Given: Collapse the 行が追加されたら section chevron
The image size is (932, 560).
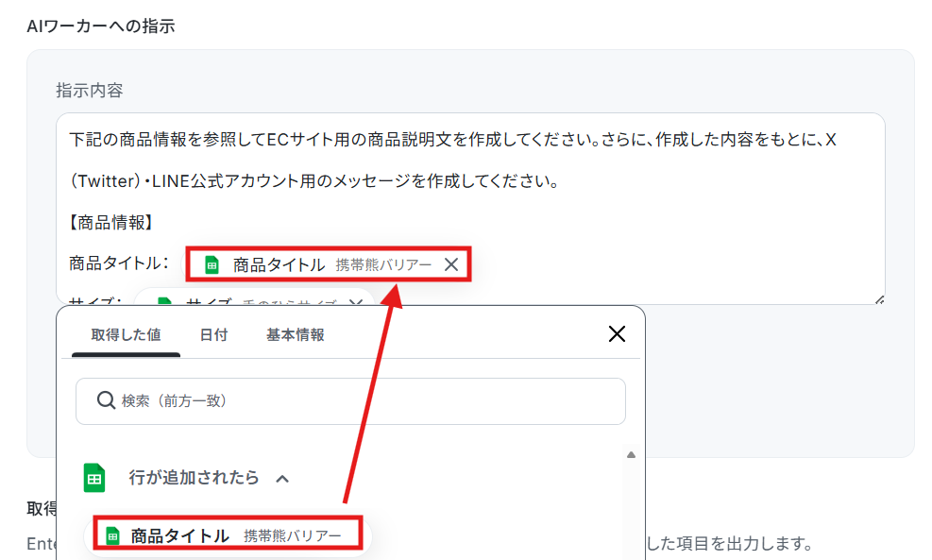Looking at the screenshot, I should click(283, 479).
